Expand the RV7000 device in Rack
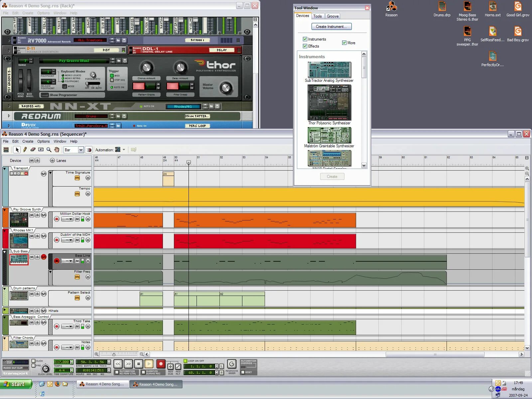 point(9,41)
